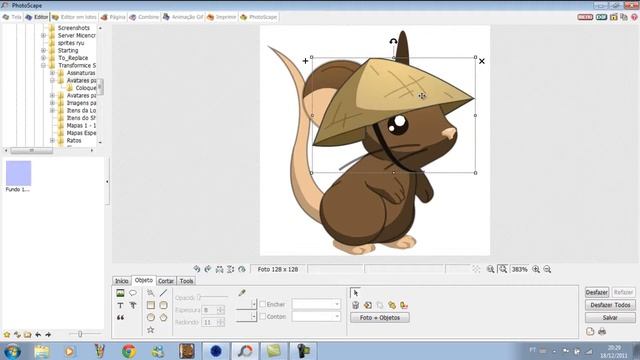Open the symbol quote-mark tool
640x360 pixels.
point(120,318)
